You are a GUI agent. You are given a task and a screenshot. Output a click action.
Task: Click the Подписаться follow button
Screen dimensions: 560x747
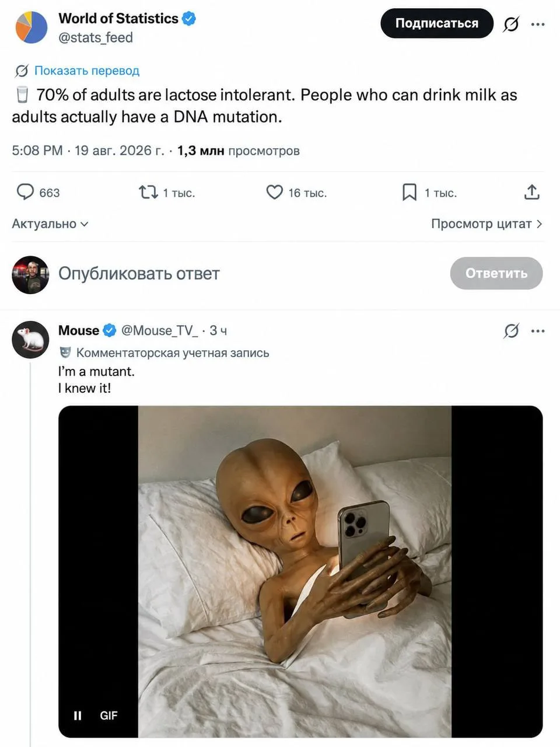coord(437,23)
